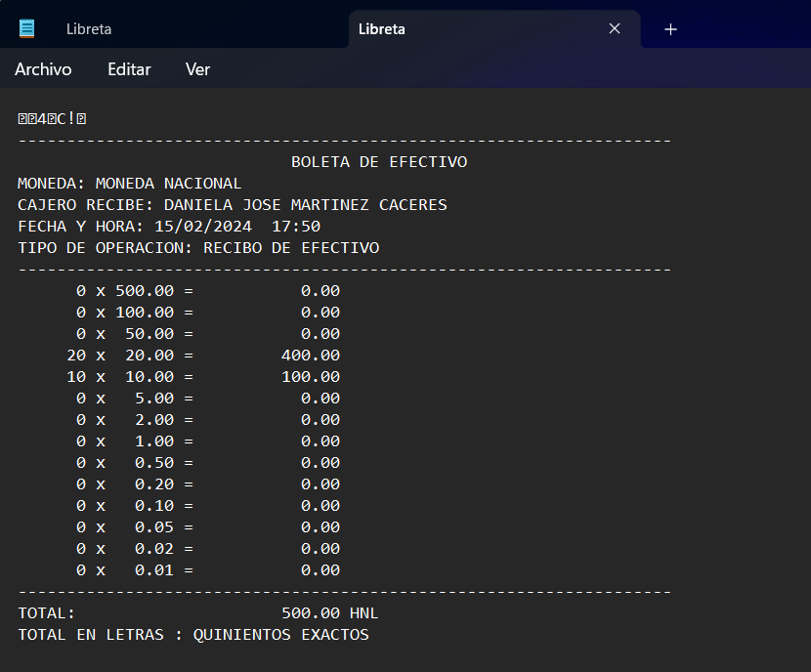The image size is (811, 672).
Task: Click the 400.00 amount in the 20.00 row
Action: click(x=311, y=356)
